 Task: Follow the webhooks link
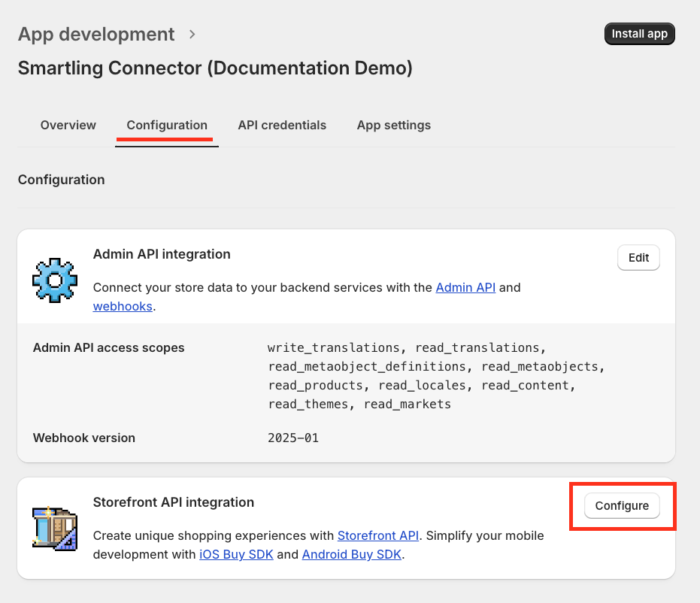tap(123, 306)
